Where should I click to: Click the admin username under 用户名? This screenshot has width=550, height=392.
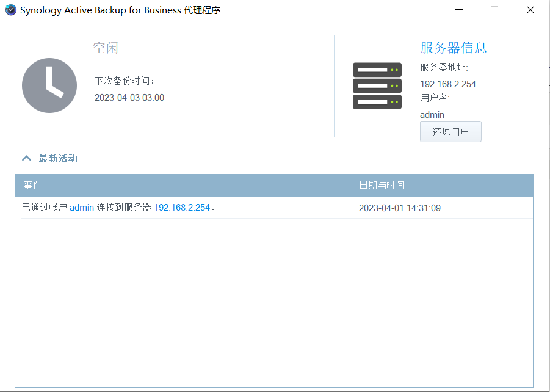pos(432,115)
